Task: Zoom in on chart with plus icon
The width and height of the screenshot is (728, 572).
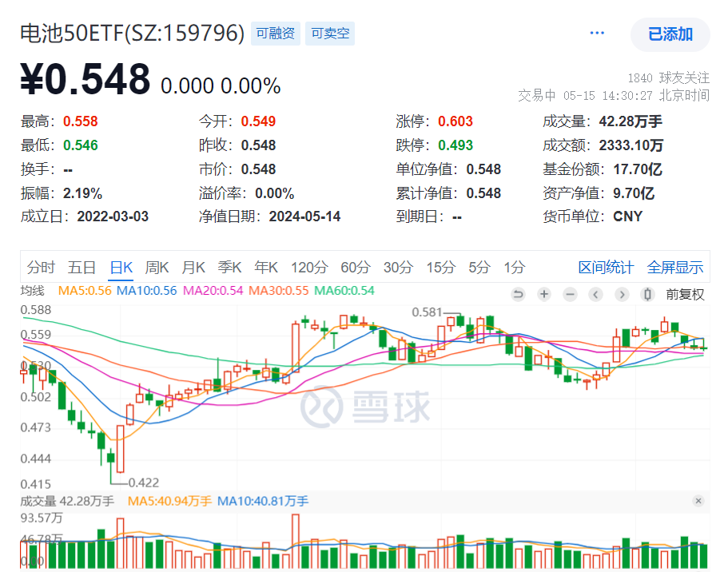Action: pos(544,294)
